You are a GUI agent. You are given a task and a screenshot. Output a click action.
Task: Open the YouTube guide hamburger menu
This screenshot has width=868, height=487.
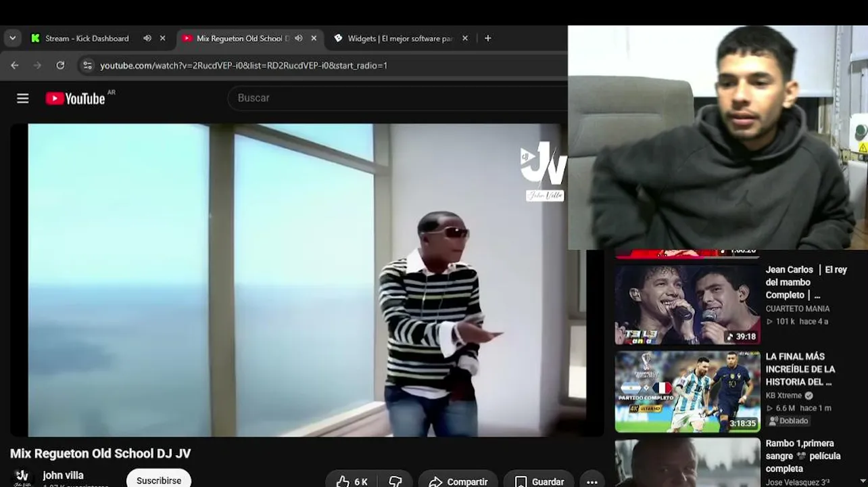click(22, 99)
